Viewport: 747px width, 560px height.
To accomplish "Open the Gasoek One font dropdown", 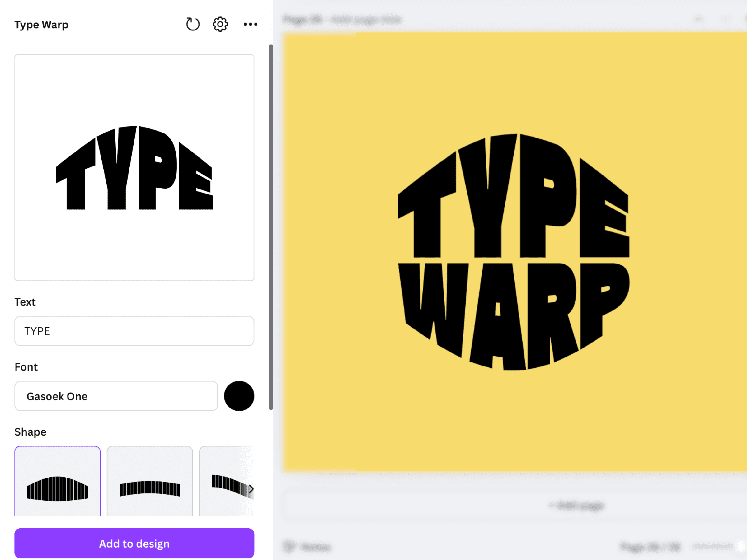I will pos(116,396).
